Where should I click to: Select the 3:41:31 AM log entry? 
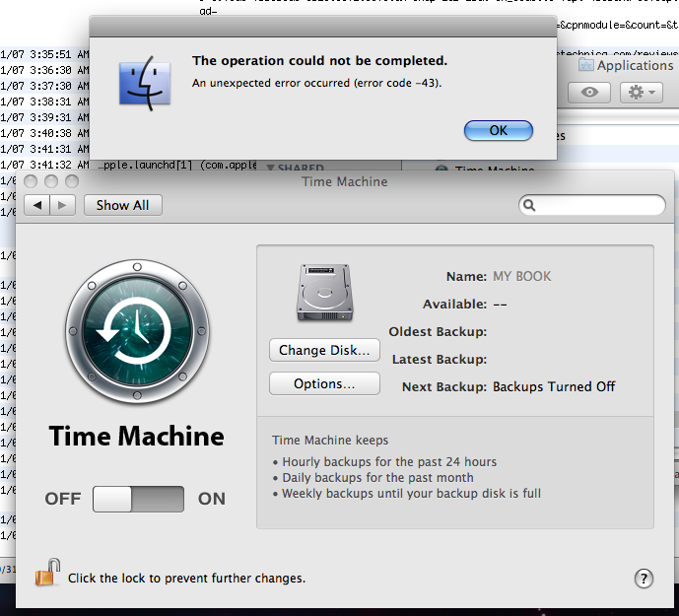pos(44,149)
